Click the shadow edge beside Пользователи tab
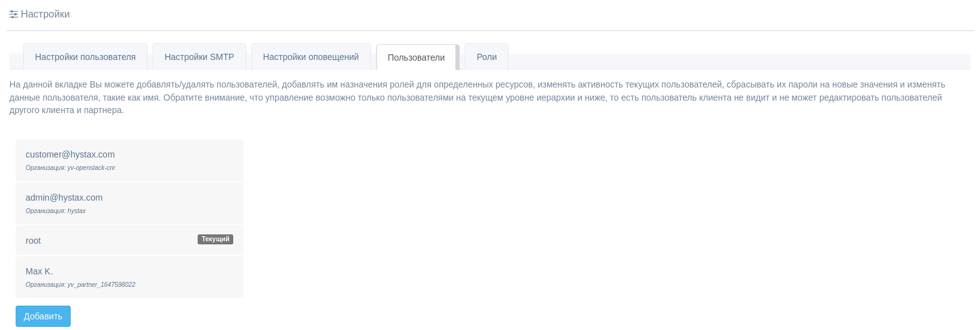Image resolution: width=980 pixels, height=330 pixels. pos(458,57)
